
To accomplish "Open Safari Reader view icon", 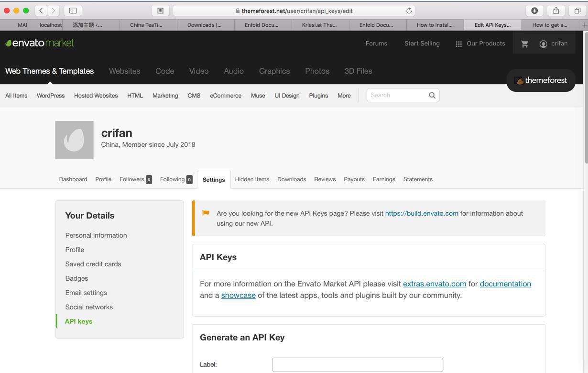I will 161,11.
